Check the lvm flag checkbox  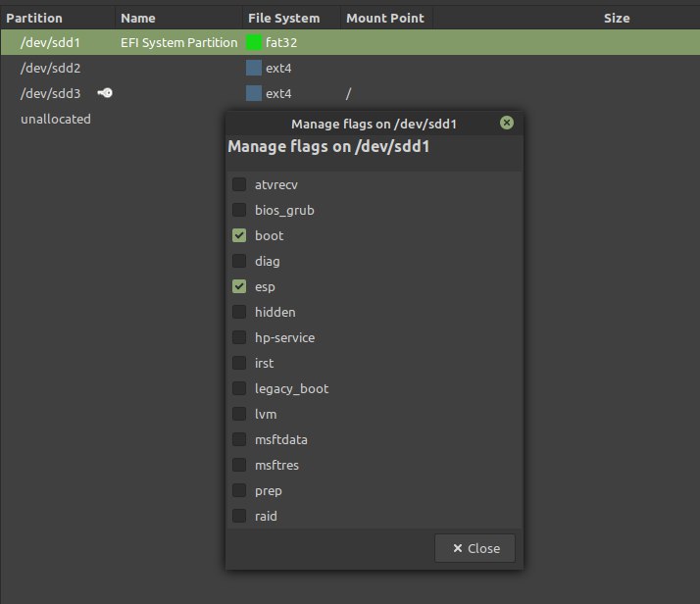pyautogui.click(x=239, y=414)
